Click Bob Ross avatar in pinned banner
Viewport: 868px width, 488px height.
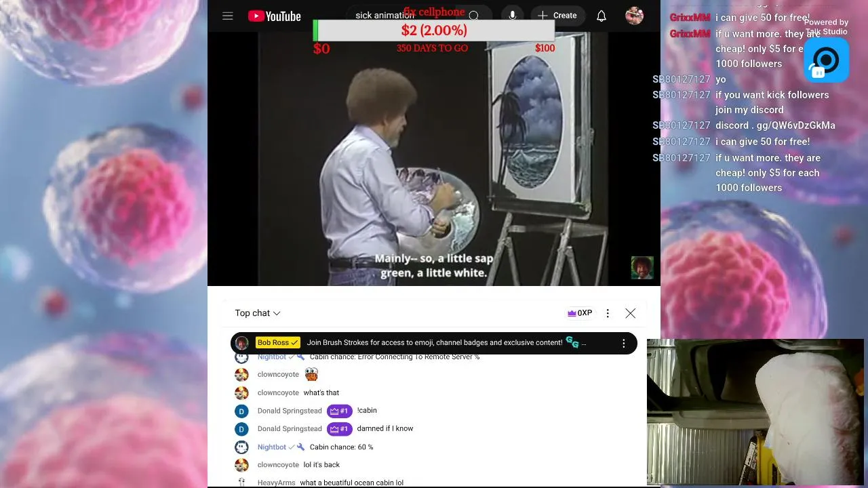tap(242, 343)
